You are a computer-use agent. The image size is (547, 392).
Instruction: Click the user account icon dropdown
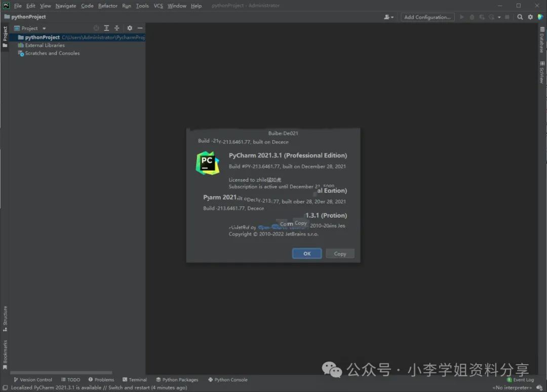coord(388,17)
